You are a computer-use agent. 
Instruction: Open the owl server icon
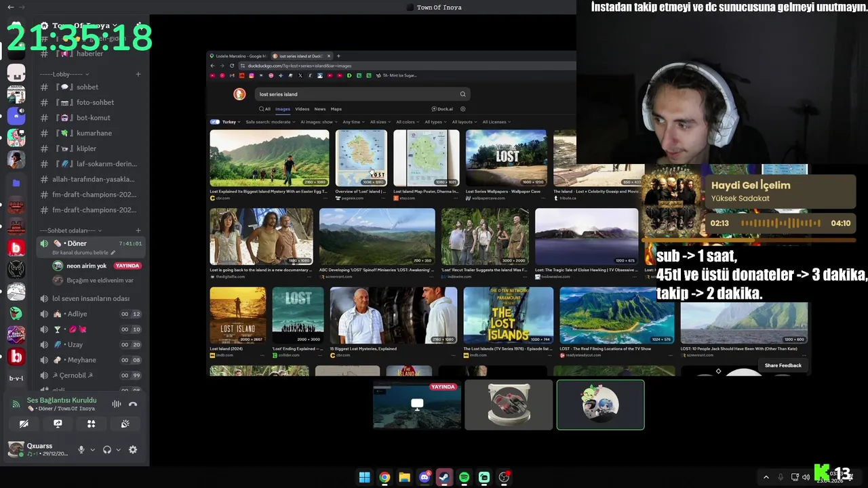pyautogui.click(x=16, y=270)
